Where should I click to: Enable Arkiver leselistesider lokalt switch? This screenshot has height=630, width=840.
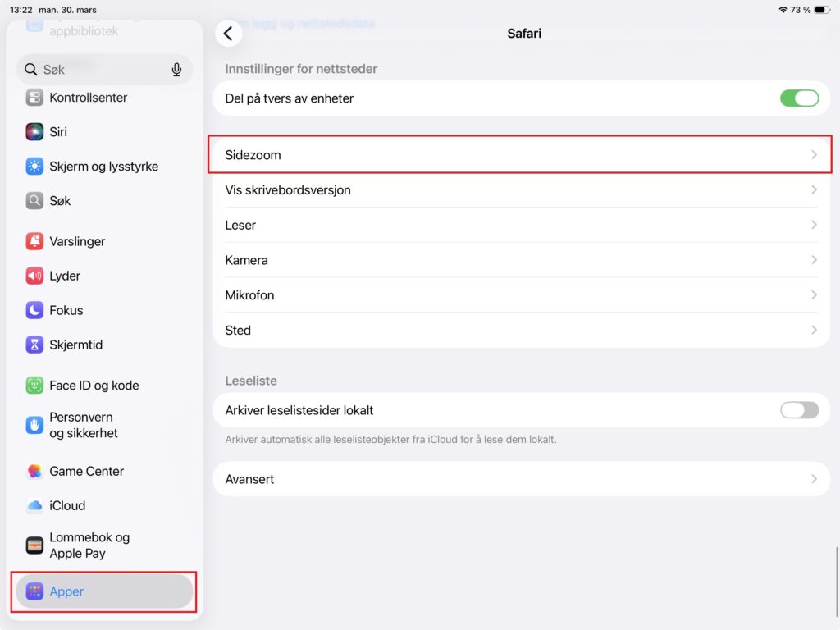click(799, 410)
